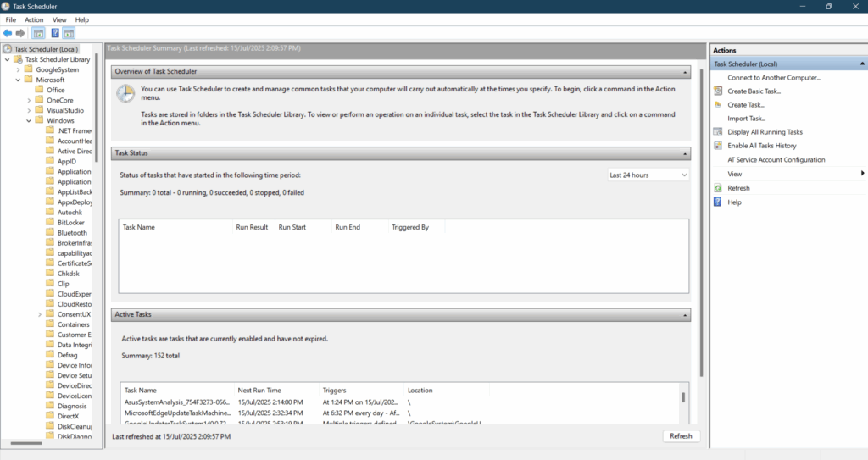Collapse the Windows tree node

[29, 120]
